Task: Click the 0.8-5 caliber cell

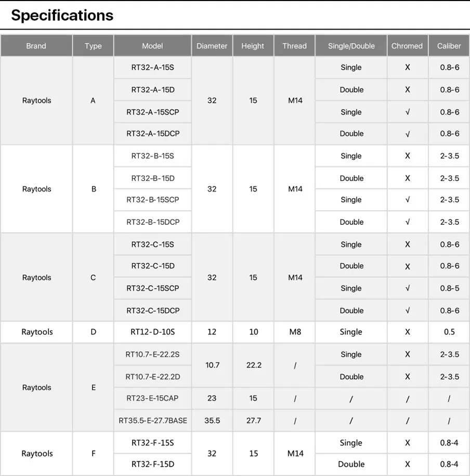Action: [x=449, y=288]
